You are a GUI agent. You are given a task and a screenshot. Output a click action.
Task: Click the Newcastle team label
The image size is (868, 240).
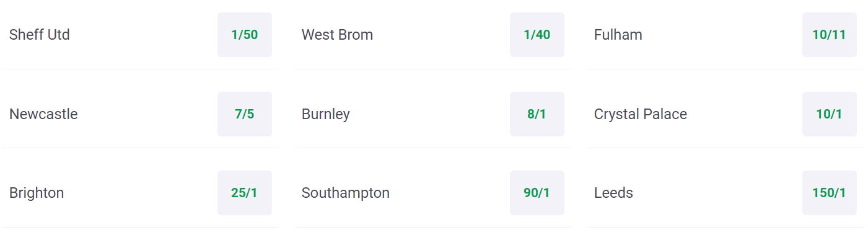tap(43, 114)
